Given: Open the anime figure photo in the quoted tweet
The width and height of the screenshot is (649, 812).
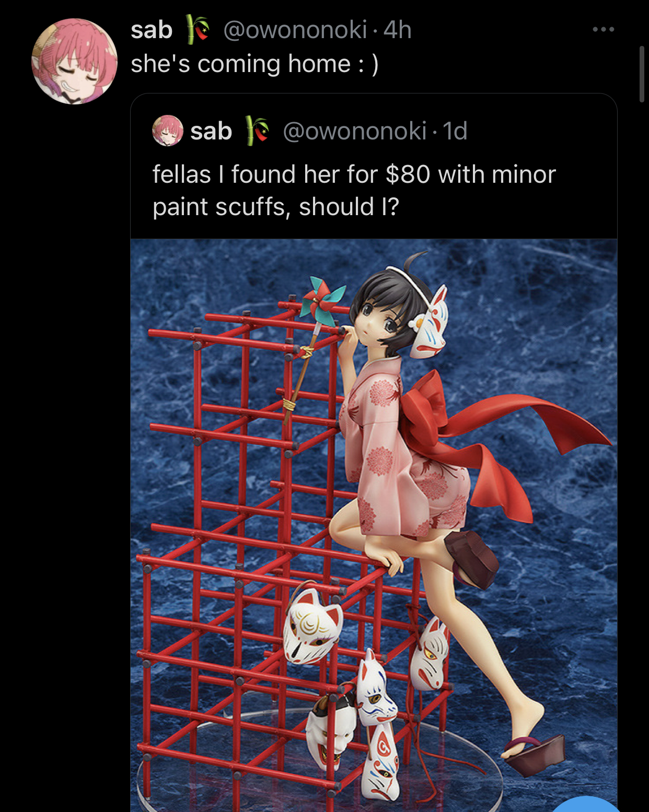Looking at the screenshot, I should pos(374,525).
